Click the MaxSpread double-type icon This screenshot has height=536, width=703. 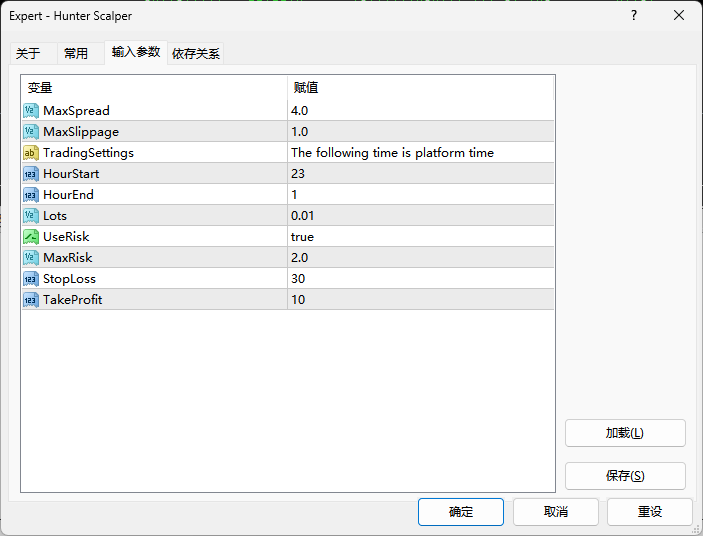(30, 111)
